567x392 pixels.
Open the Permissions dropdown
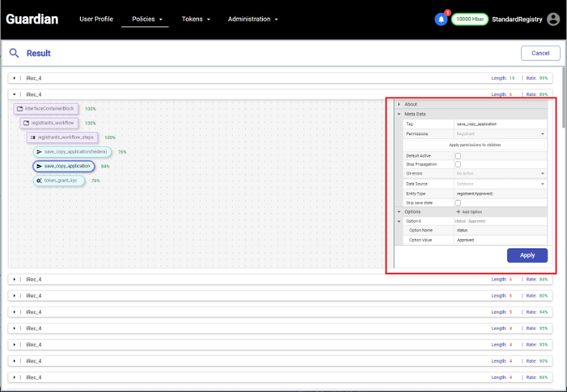[x=499, y=134]
